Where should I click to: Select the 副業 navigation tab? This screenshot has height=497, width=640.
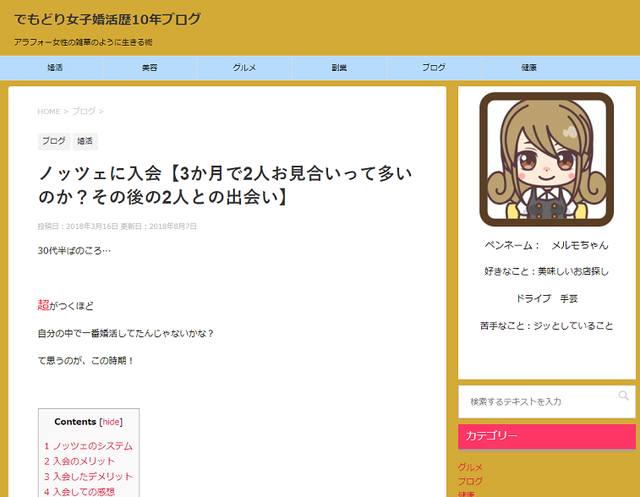click(x=339, y=68)
